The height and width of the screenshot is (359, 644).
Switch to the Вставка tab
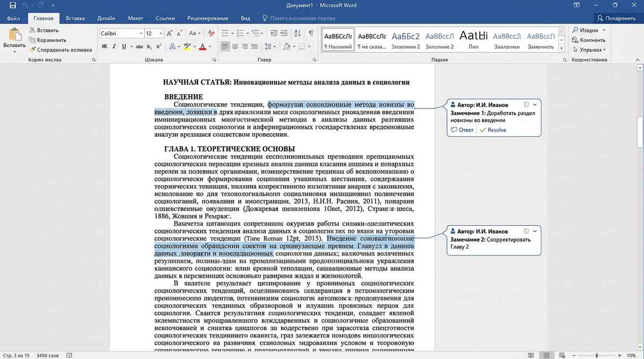click(75, 18)
